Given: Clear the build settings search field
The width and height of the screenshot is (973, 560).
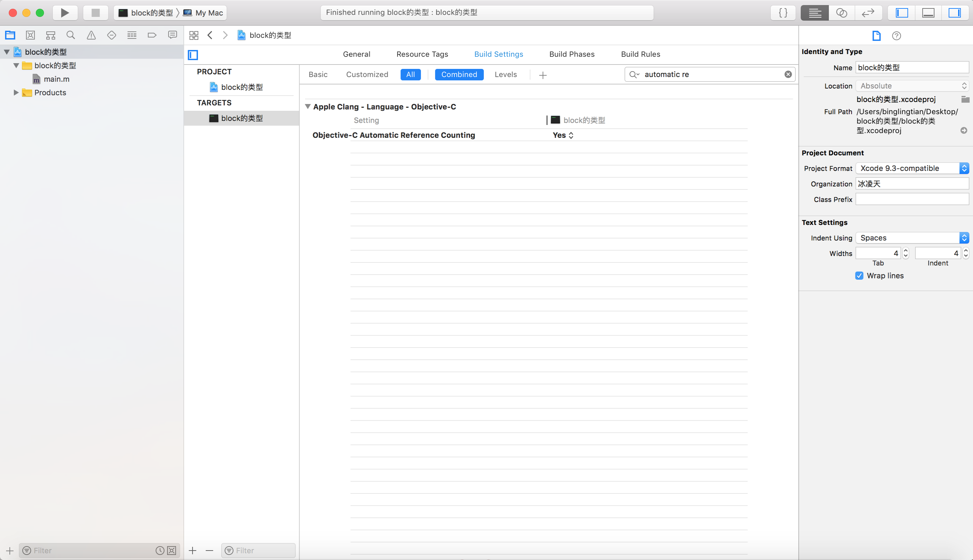Looking at the screenshot, I should 788,74.
